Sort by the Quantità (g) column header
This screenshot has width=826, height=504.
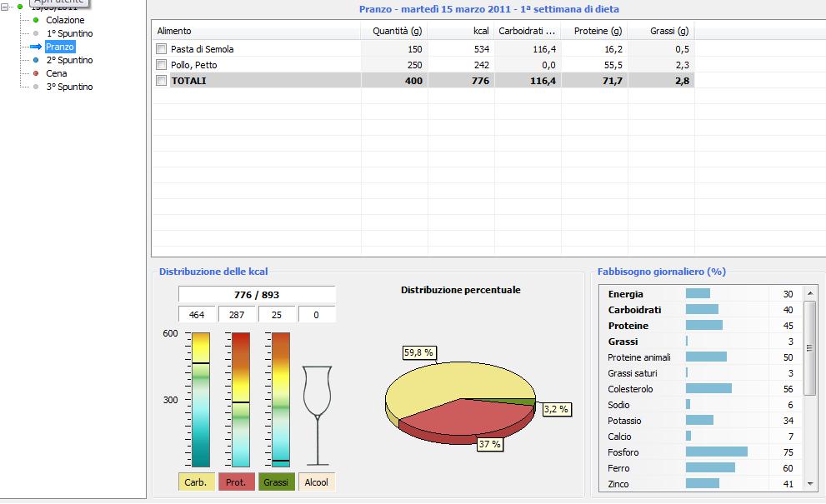(394, 31)
